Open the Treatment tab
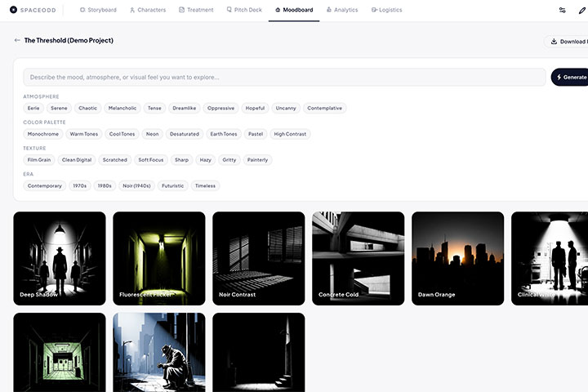The width and height of the screenshot is (588, 392). pos(196,10)
